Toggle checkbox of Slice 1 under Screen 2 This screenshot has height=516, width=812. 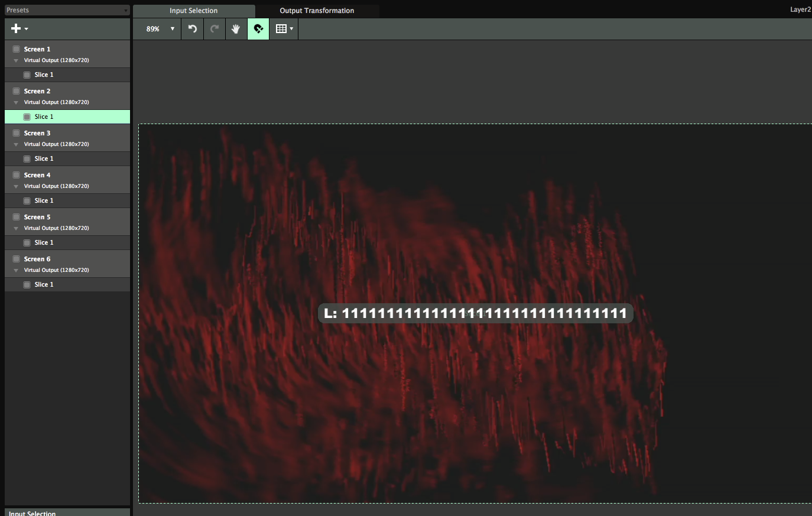(x=27, y=117)
